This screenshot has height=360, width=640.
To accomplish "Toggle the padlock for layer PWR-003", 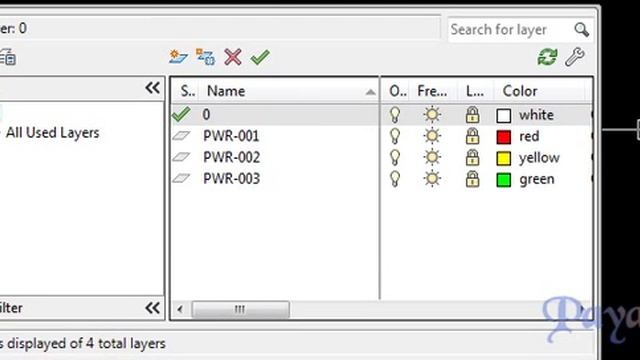I will coord(473,179).
